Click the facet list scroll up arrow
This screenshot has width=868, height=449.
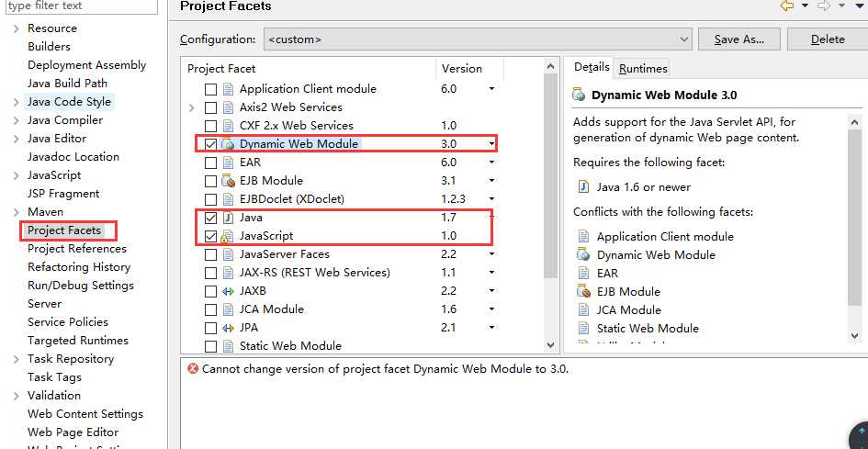(x=550, y=66)
